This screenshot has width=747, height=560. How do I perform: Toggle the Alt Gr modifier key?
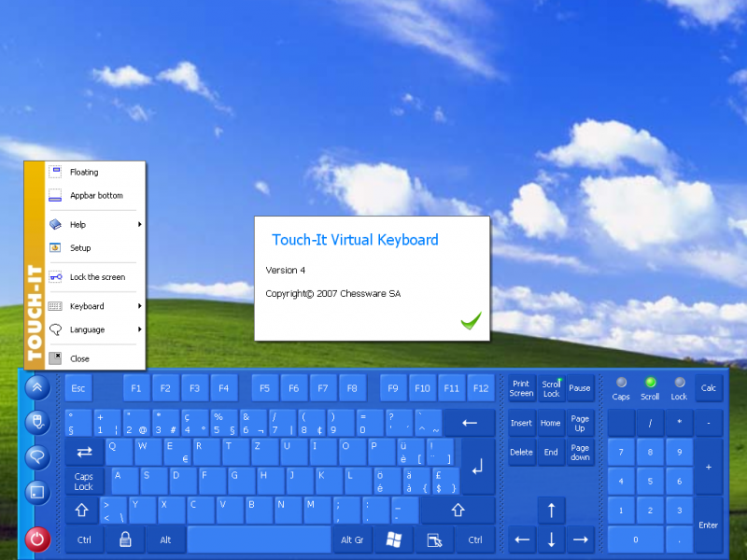click(352, 539)
